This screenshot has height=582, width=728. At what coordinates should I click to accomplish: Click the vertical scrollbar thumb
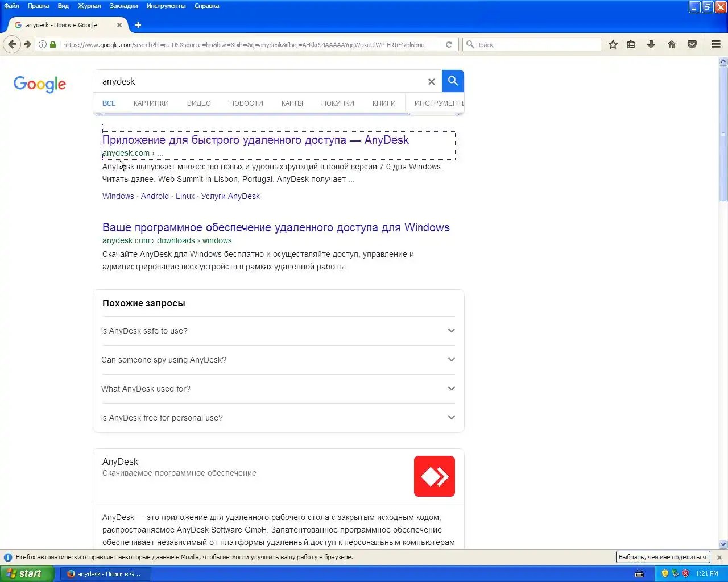723,134
